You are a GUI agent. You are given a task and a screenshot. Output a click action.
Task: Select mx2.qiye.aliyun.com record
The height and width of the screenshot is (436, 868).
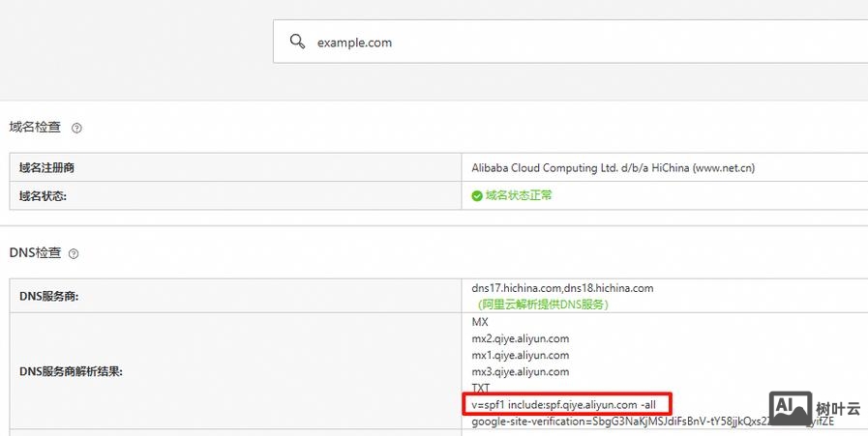click(521, 338)
